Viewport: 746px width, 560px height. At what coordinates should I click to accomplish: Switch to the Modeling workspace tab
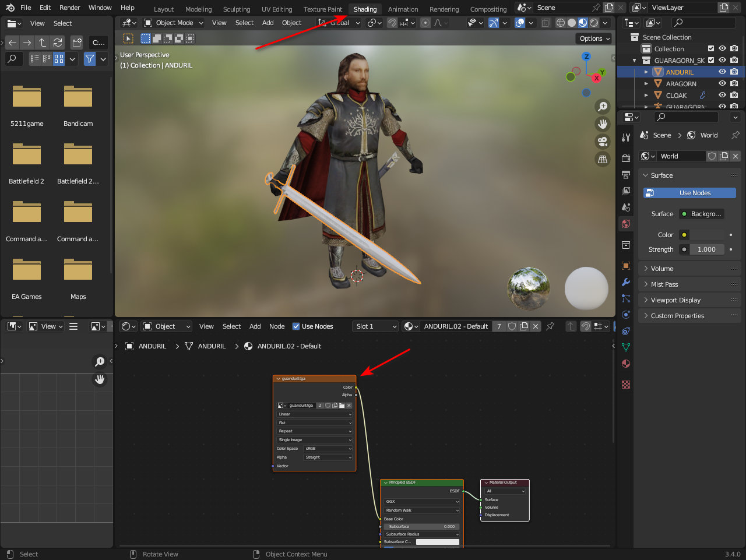[198, 9]
